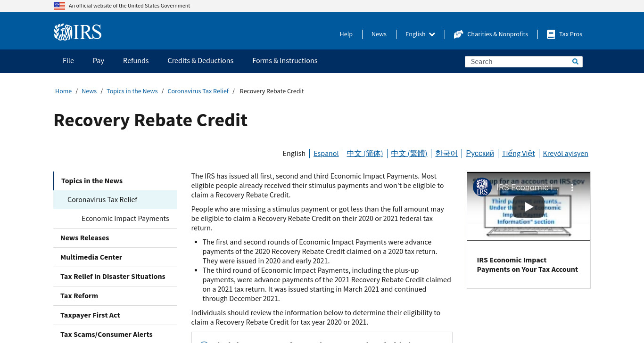Image resolution: width=644 pixels, height=343 pixels.
Task: Open the Forms & Instructions menu
Action: point(285,61)
